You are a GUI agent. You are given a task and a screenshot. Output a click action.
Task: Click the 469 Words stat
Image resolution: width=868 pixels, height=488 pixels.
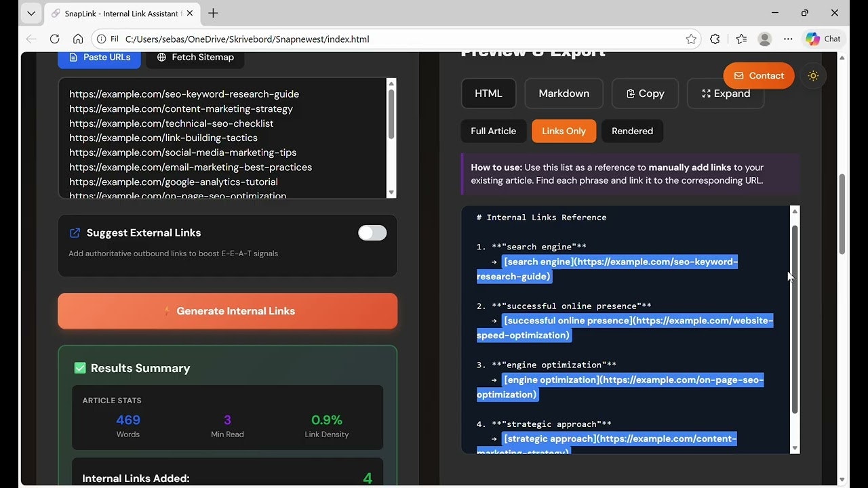(x=128, y=426)
